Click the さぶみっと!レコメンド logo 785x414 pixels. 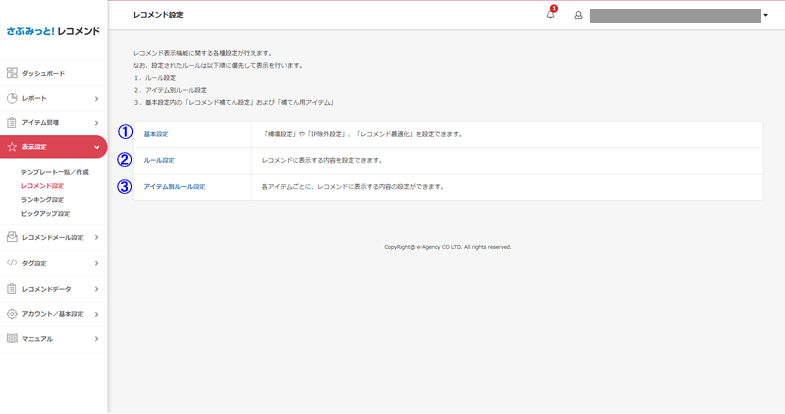pyautogui.click(x=53, y=31)
